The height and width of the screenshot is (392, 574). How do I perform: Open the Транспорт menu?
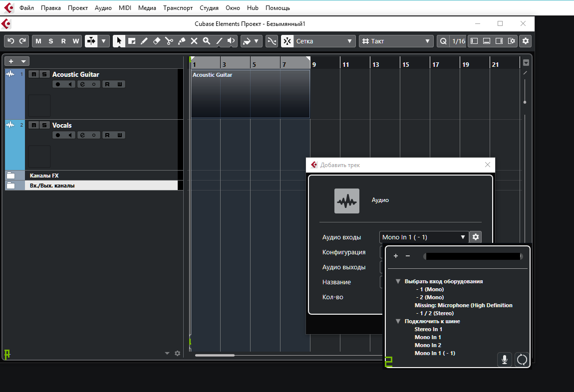click(178, 8)
